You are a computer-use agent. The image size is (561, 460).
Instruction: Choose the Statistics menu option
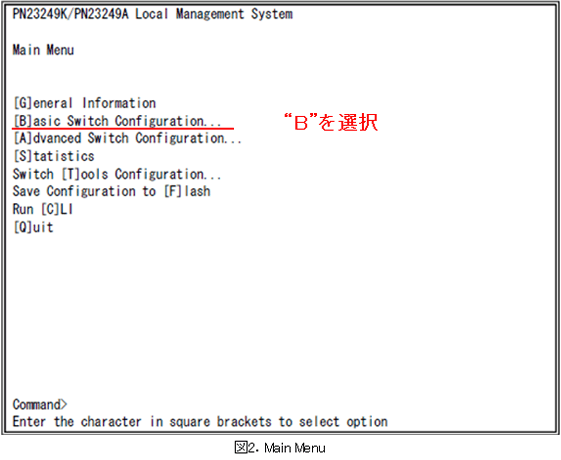54,156
